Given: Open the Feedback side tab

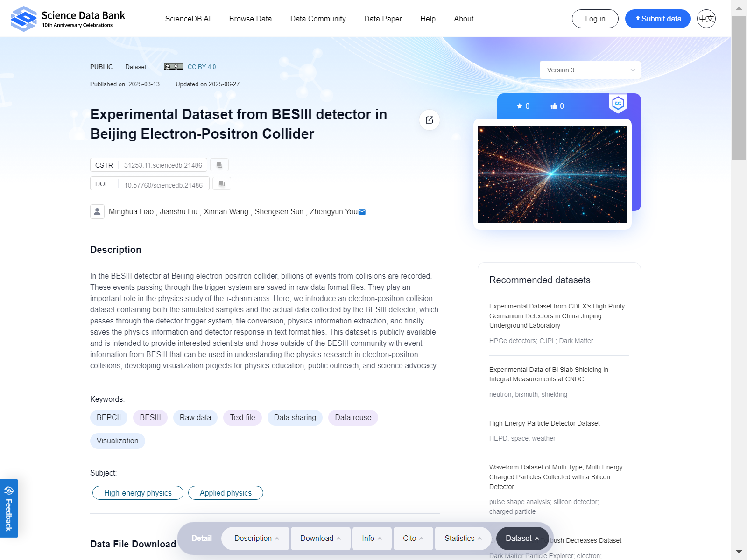Looking at the screenshot, I should (9, 508).
